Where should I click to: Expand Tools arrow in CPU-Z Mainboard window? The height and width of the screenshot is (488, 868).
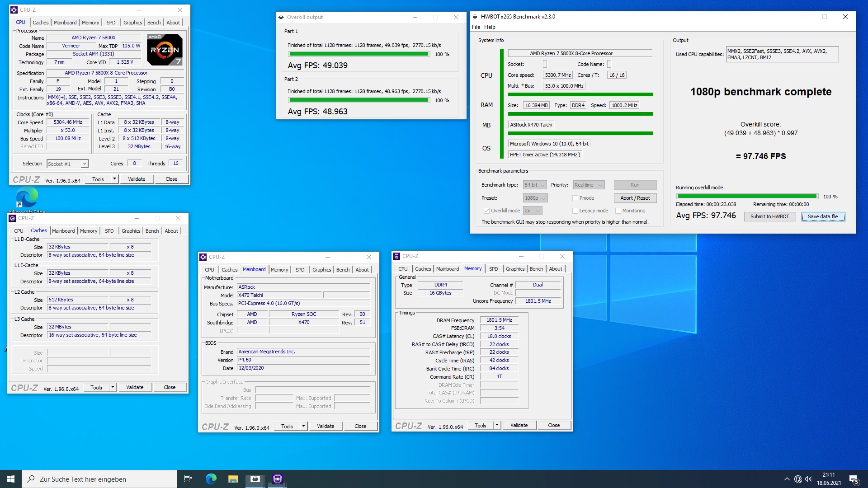point(303,426)
